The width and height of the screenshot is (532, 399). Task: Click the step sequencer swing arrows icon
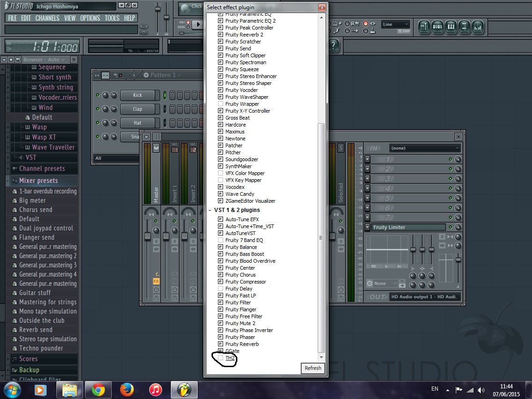point(97,75)
